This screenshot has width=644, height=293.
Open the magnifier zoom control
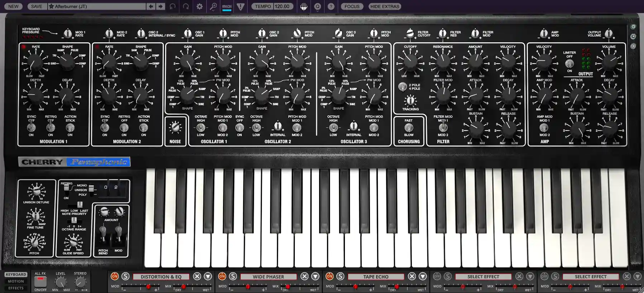pos(213,6)
